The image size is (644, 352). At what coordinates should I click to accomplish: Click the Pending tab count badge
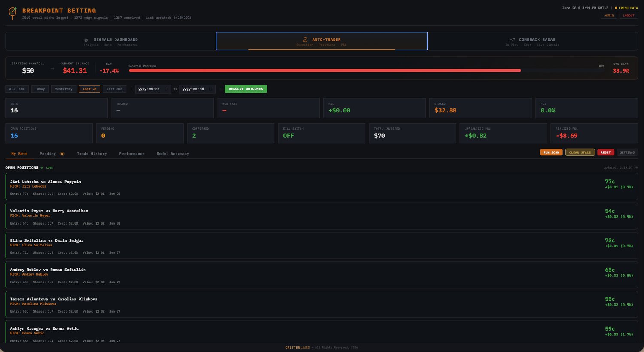point(62,154)
